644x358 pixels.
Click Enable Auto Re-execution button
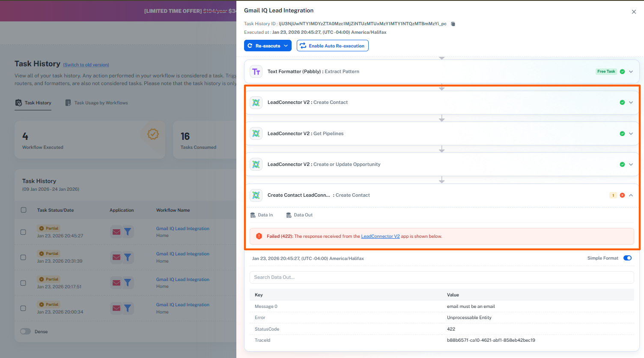333,46
